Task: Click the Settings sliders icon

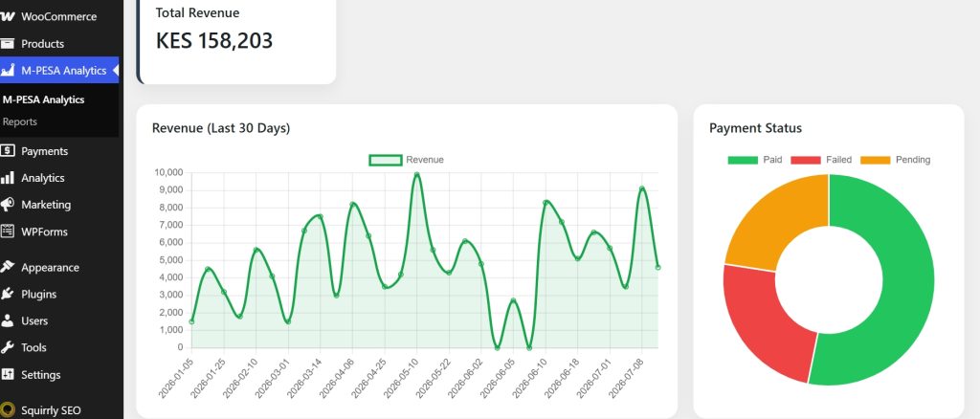Action: [x=7, y=375]
